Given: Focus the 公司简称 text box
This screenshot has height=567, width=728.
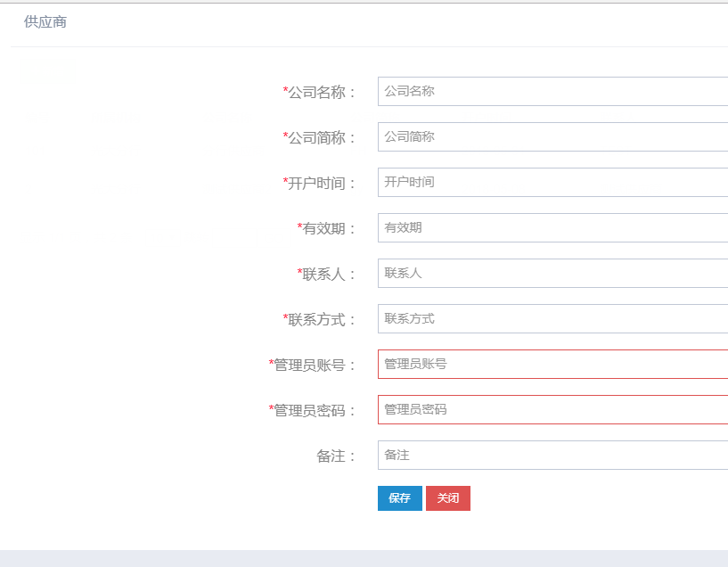Looking at the screenshot, I should (553, 137).
